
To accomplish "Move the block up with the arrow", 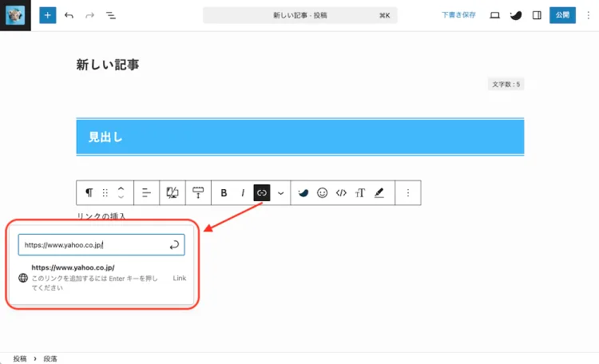I will (121, 188).
